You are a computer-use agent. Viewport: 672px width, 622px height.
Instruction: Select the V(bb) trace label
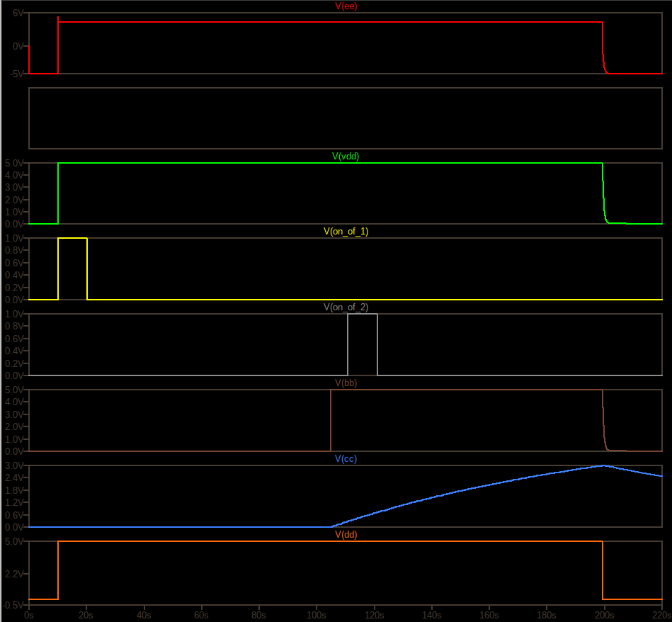coord(346,383)
